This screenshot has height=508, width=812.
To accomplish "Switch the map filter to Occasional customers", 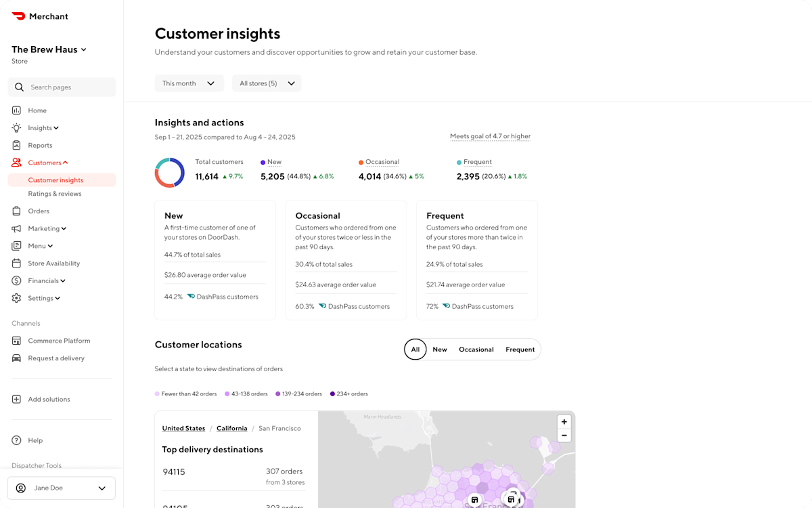I will [x=476, y=350].
